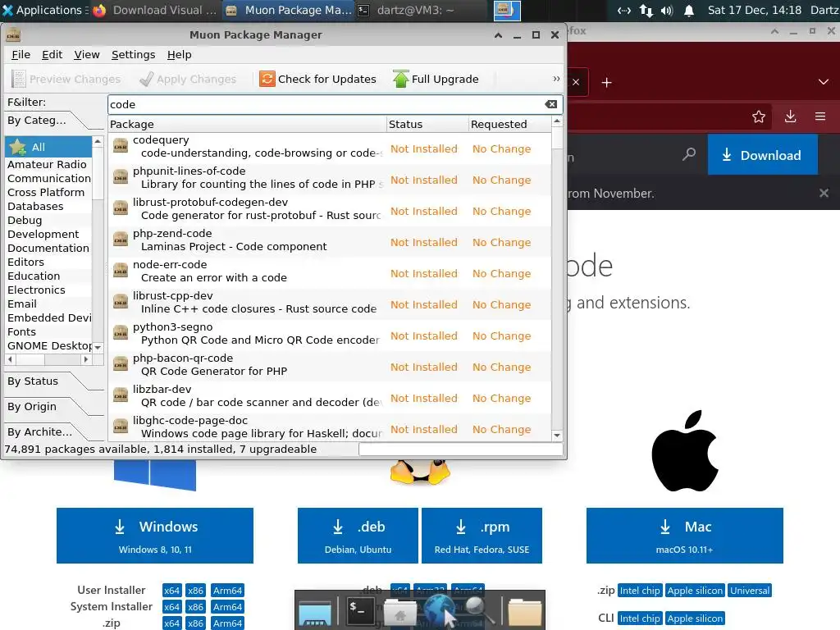Click the Windows download button

click(x=155, y=536)
